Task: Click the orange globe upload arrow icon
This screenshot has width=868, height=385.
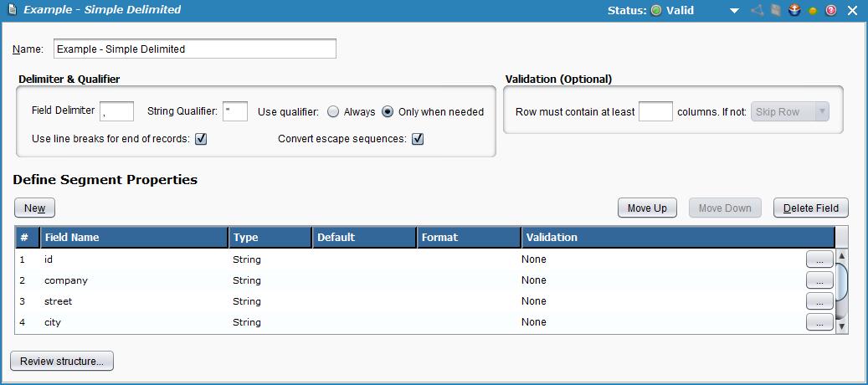Action: tap(794, 11)
